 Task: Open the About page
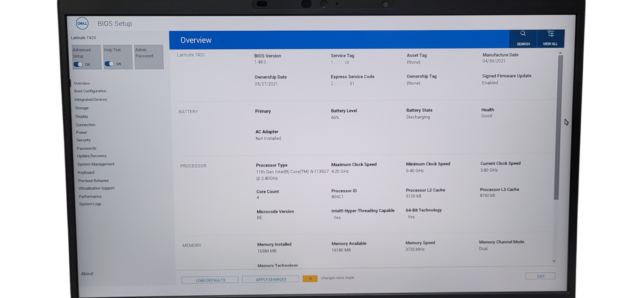click(x=87, y=274)
